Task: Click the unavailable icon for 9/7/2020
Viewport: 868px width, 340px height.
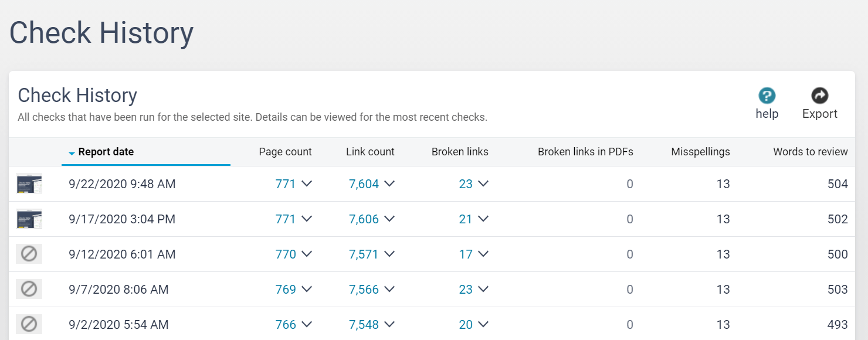Action: point(29,289)
